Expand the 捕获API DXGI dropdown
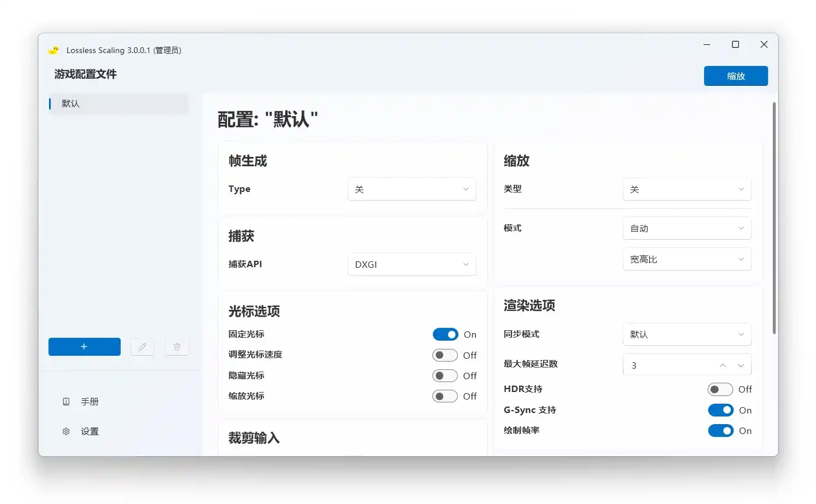This screenshot has height=504, width=816. tap(412, 264)
